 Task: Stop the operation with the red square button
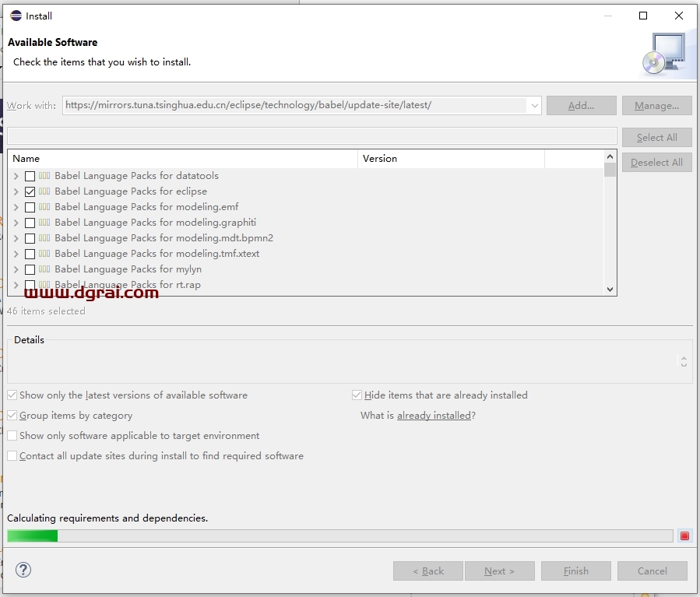tap(684, 536)
